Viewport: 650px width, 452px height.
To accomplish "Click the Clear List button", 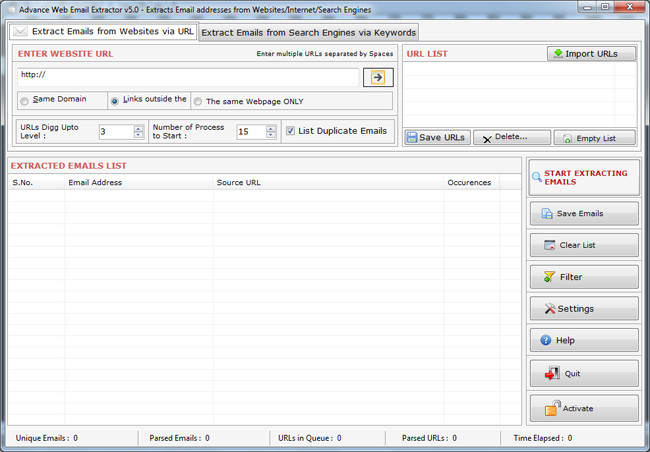I will (584, 245).
